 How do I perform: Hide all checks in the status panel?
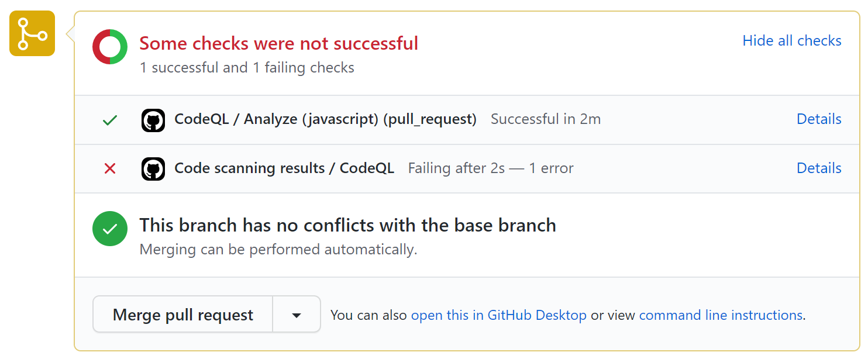tap(792, 40)
